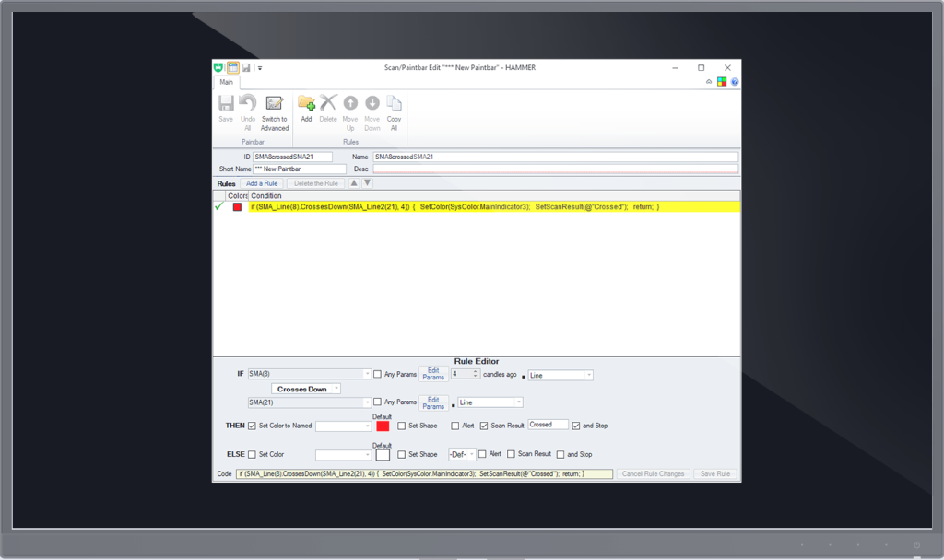Click the candles ago number stepper

coord(476,374)
